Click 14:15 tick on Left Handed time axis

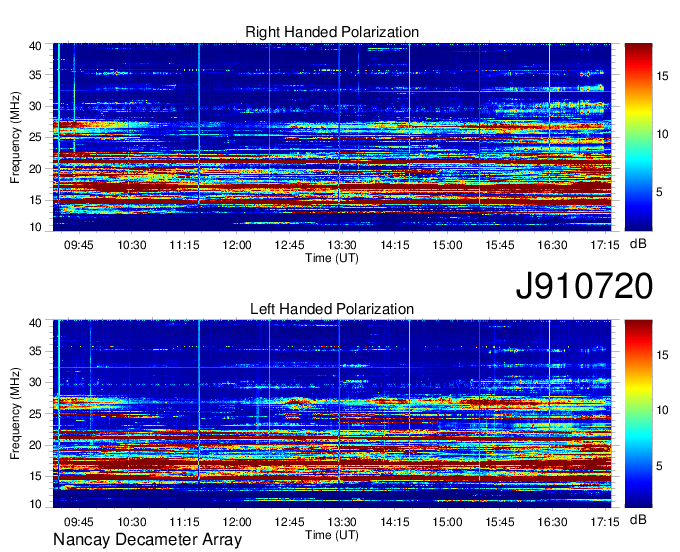[x=395, y=522]
